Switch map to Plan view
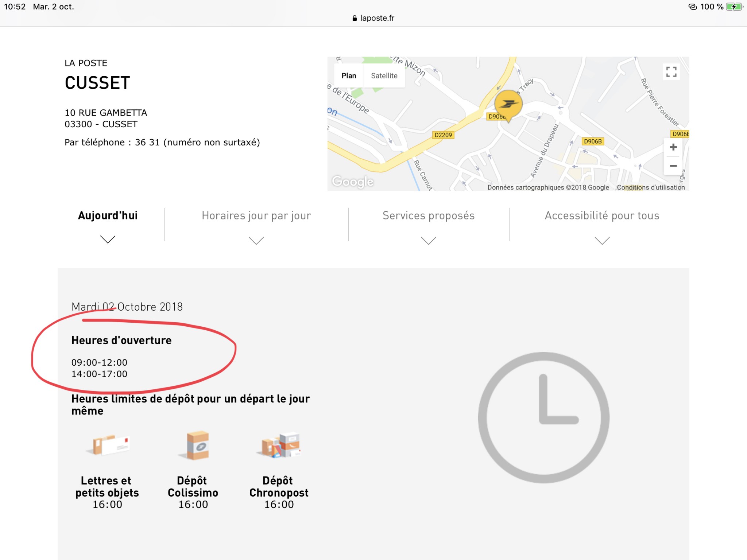The image size is (747, 560). coord(349,76)
